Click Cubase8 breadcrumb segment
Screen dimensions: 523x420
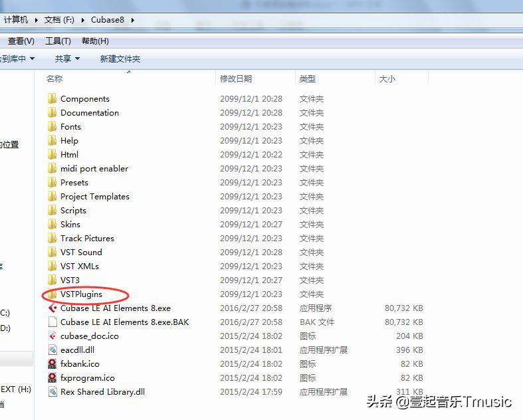click(x=108, y=20)
